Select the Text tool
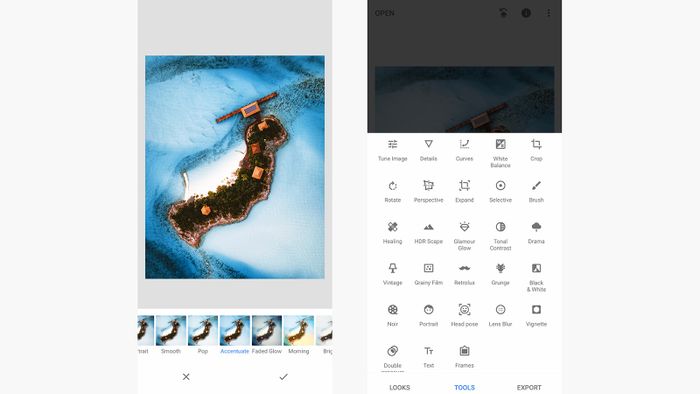The image size is (700, 394). click(429, 357)
